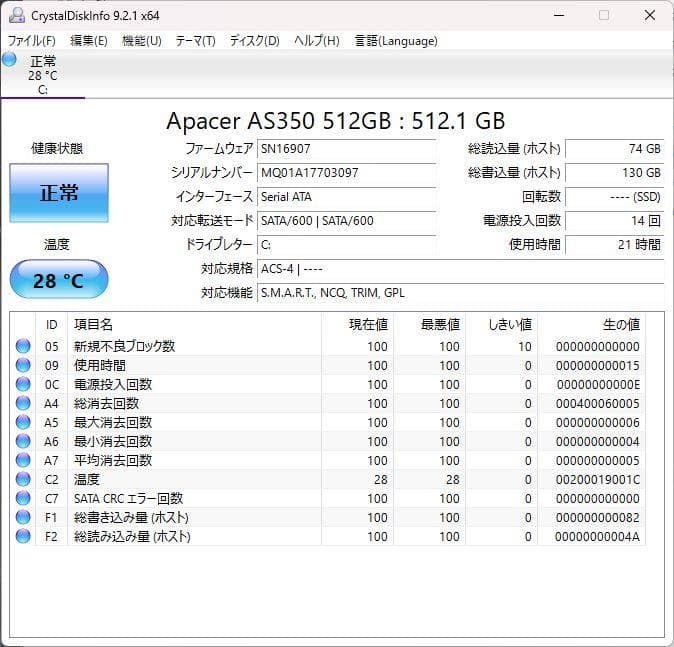Click the 生の値 column header

(x=591, y=325)
